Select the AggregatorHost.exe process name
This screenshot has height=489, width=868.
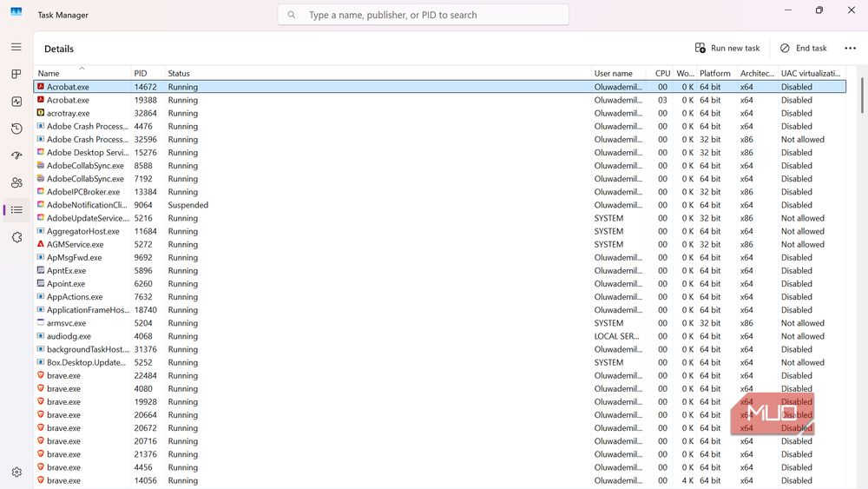click(x=83, y=231)
